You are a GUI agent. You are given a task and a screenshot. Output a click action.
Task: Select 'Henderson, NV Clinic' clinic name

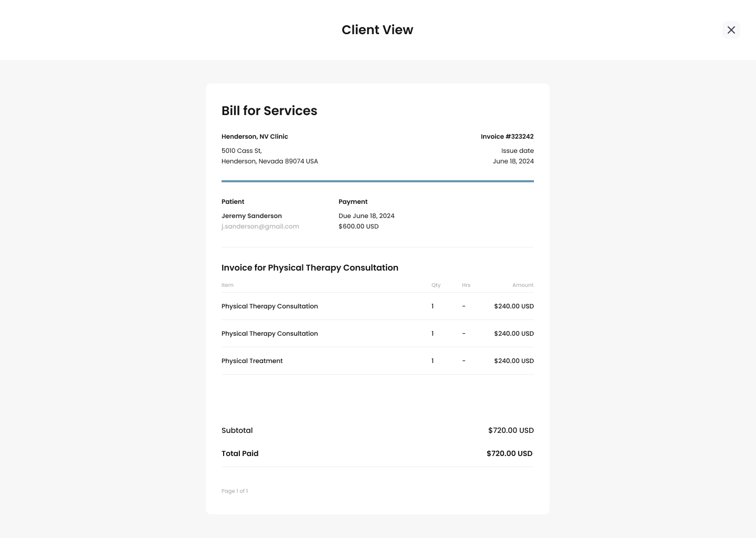click(255, 137)
